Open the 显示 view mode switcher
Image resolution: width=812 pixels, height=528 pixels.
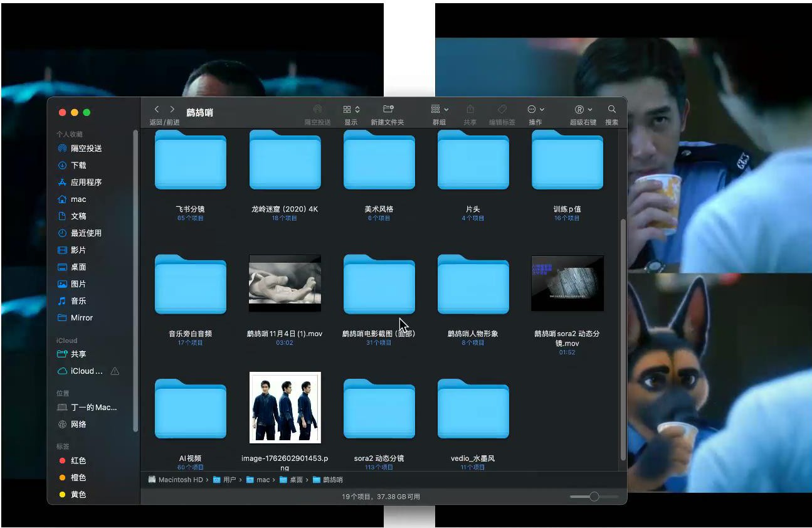coord(351,109)
